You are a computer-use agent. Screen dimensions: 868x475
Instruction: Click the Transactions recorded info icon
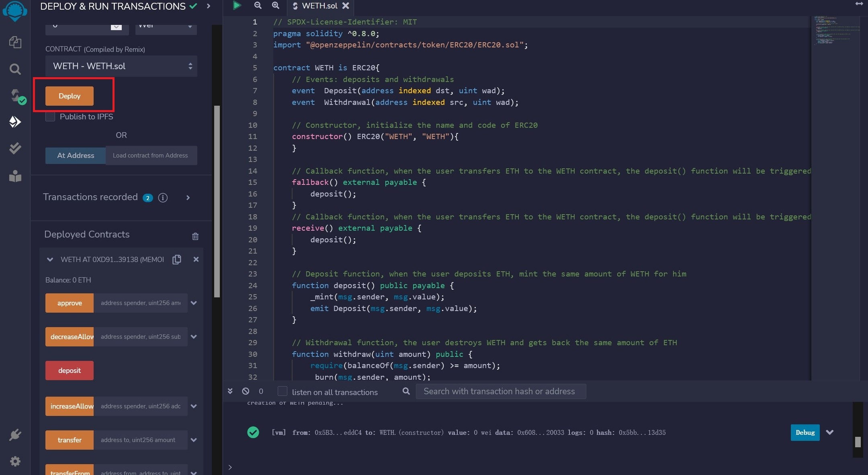163,198
